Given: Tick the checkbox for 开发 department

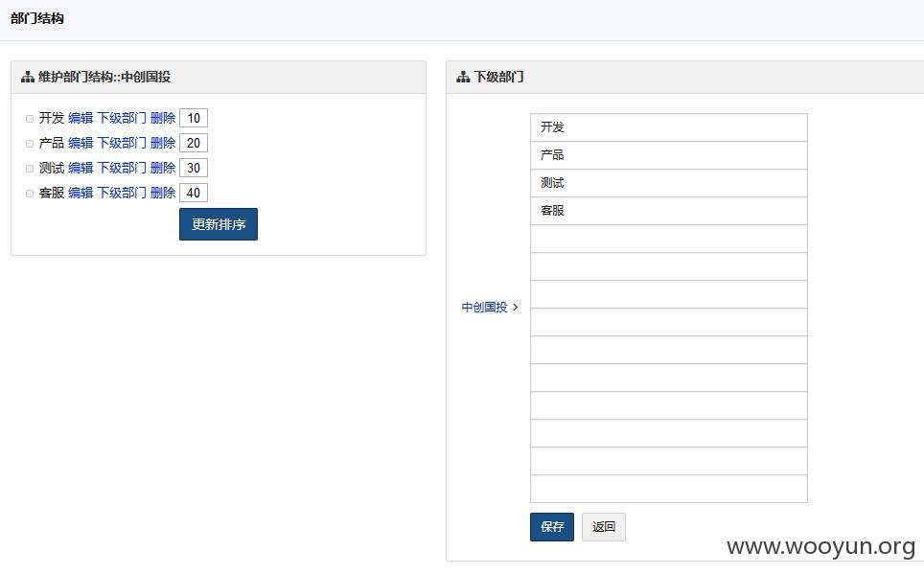Looking at the screenshot, I should [x=30, y=119].
